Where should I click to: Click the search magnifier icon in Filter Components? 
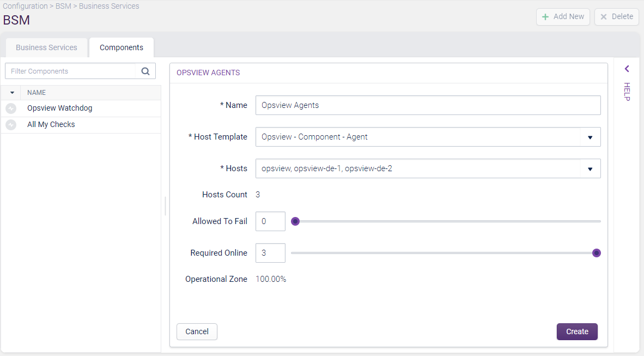145,71
